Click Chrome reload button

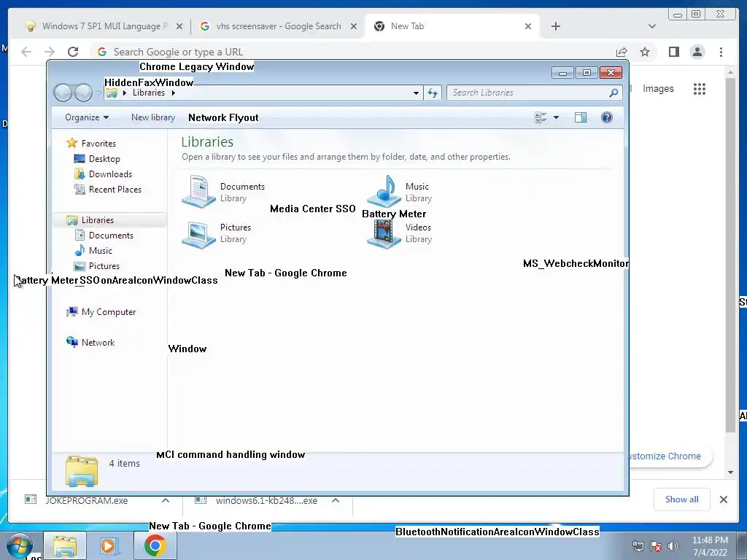pyautogui.click(x=73, y=52)
